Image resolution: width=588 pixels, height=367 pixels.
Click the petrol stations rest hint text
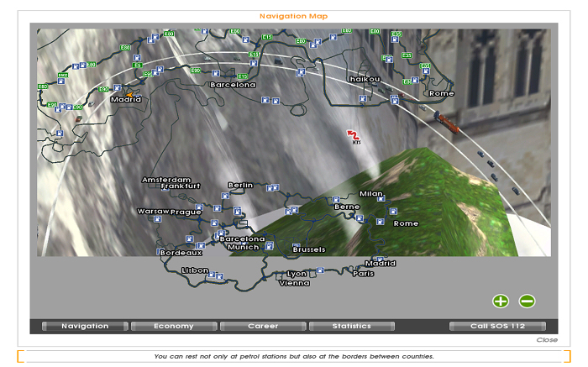coord(294,356)
